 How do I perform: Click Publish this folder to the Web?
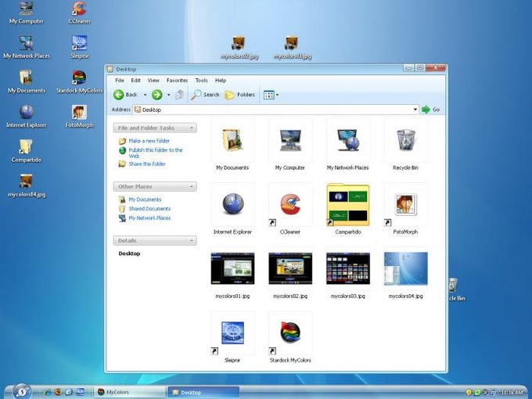pyautogui.click(x=156, y=153)
